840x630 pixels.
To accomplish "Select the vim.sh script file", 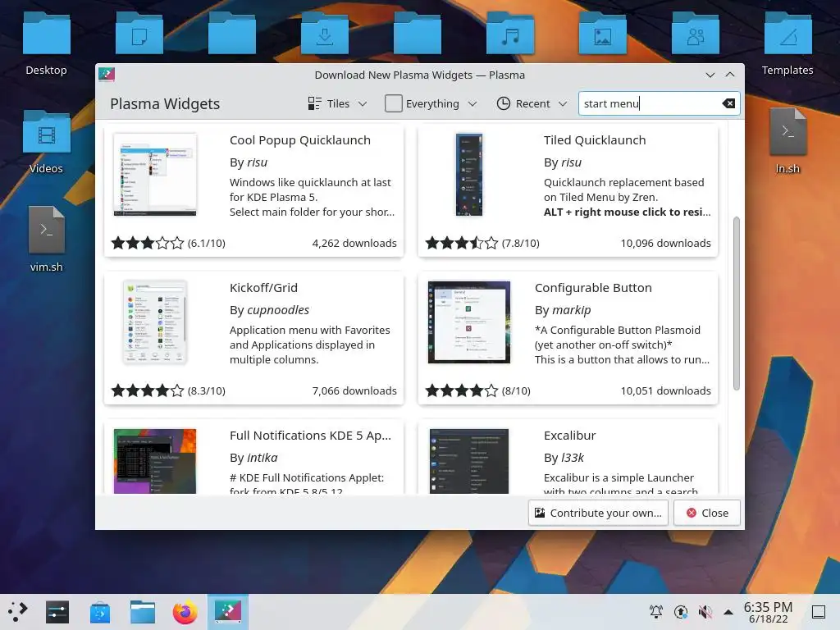I will [x=47, y=230].
